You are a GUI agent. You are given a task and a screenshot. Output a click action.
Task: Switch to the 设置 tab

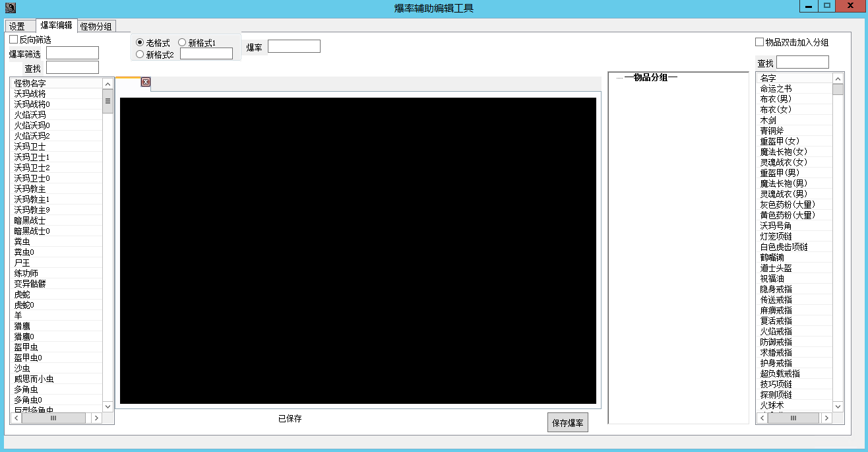click(x=17, y=26)
